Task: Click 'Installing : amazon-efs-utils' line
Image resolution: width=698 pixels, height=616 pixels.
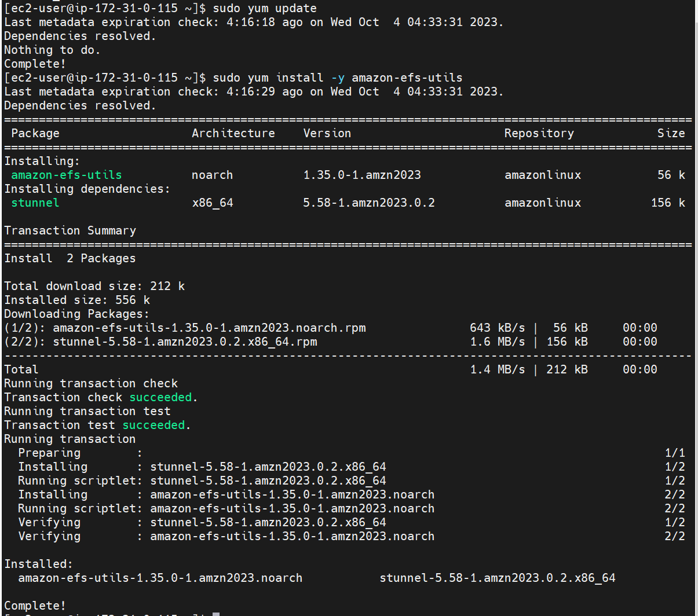Action: pos(352,495)
